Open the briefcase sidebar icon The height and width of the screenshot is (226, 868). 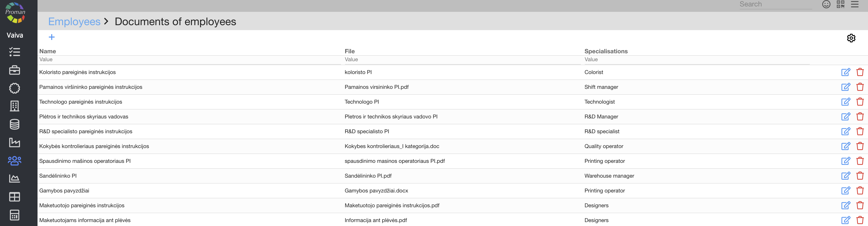coord(15,70)
